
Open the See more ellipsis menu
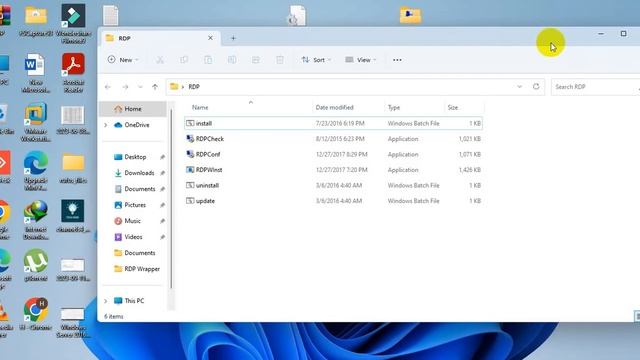[397, 60]
